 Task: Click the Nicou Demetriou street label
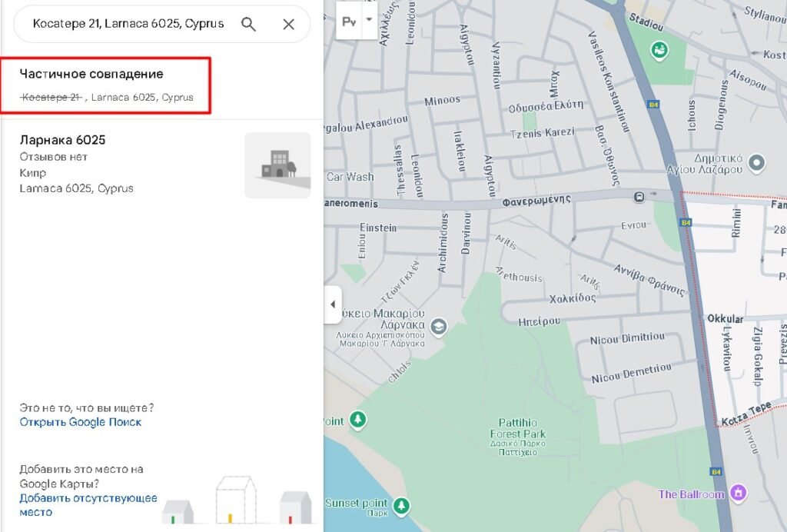click(x=632, y=374)
